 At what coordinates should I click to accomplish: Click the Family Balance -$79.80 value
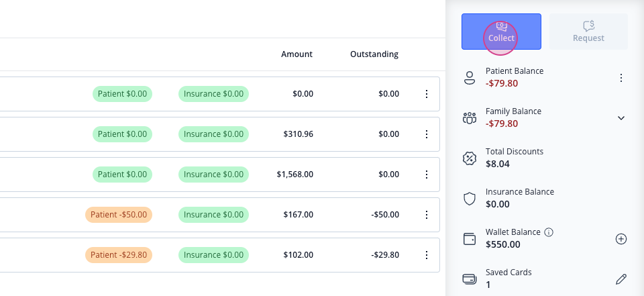pyautogui.click(x=502, y=124)
